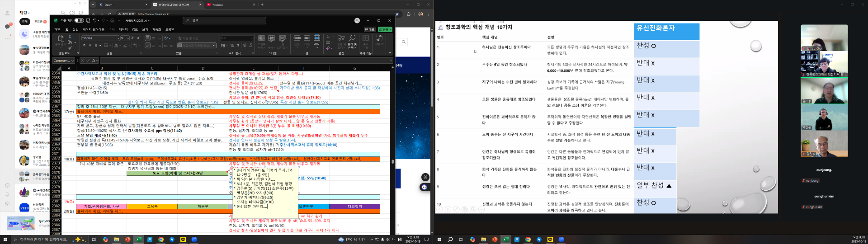
Task: Open KakaoTalk settings gear icon
Action: [x=7, y=204]
